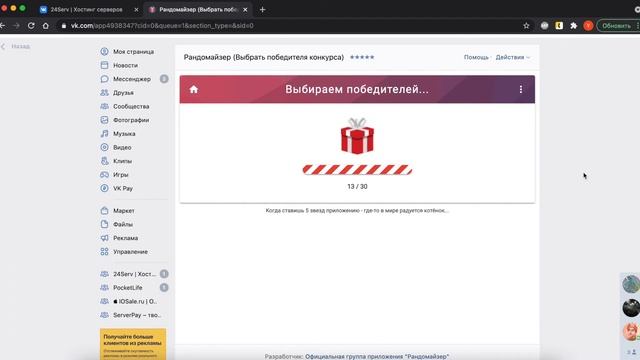
Task: Bookmark the page with the star icon
Action: (x=526, y=26)
